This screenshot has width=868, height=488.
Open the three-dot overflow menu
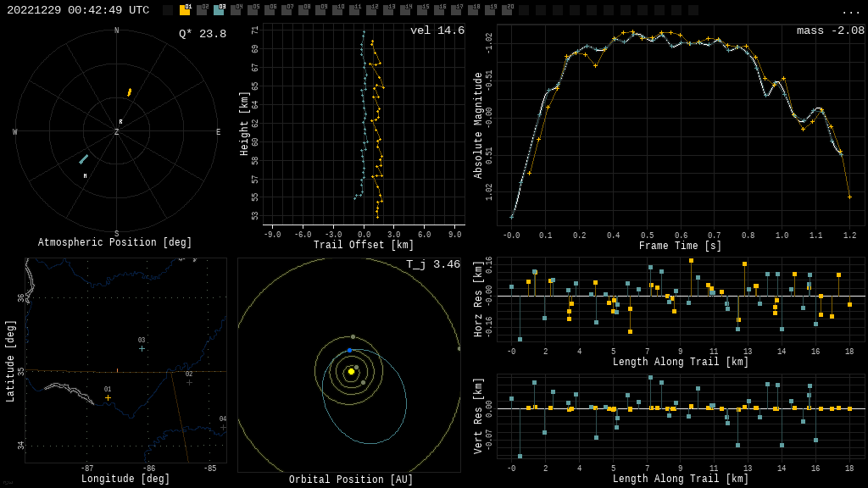[x=850, y=11]
